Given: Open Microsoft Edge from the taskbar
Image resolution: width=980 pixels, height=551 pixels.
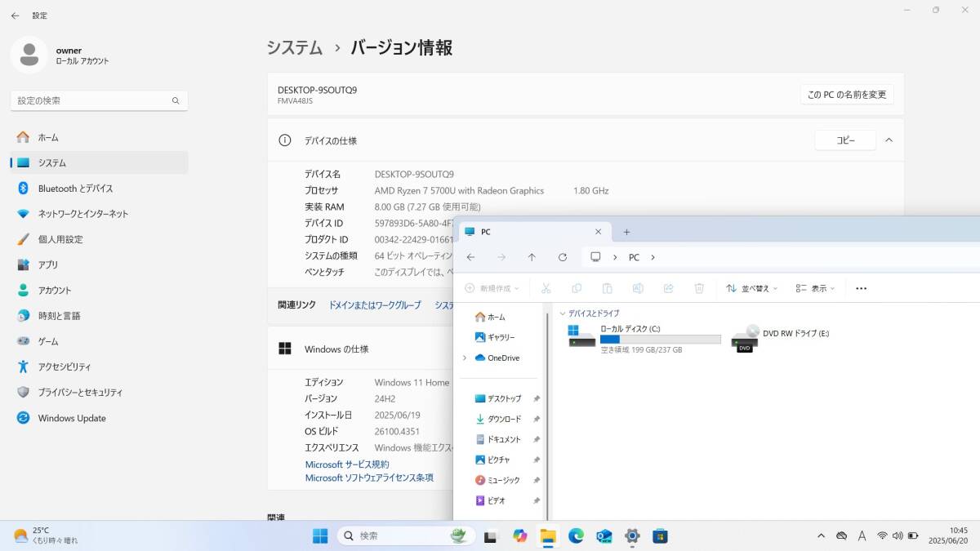Looking at the screenshot, I should (x=576, y=536).
